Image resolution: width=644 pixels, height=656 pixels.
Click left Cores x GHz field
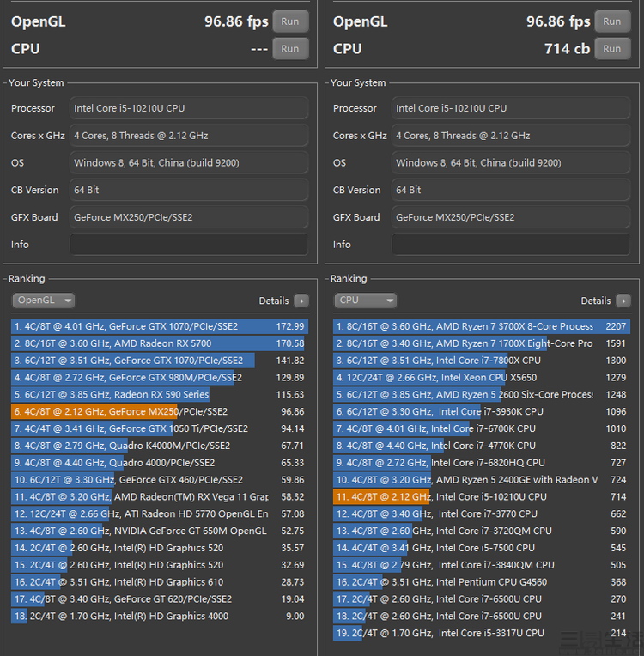click(189, 136)
